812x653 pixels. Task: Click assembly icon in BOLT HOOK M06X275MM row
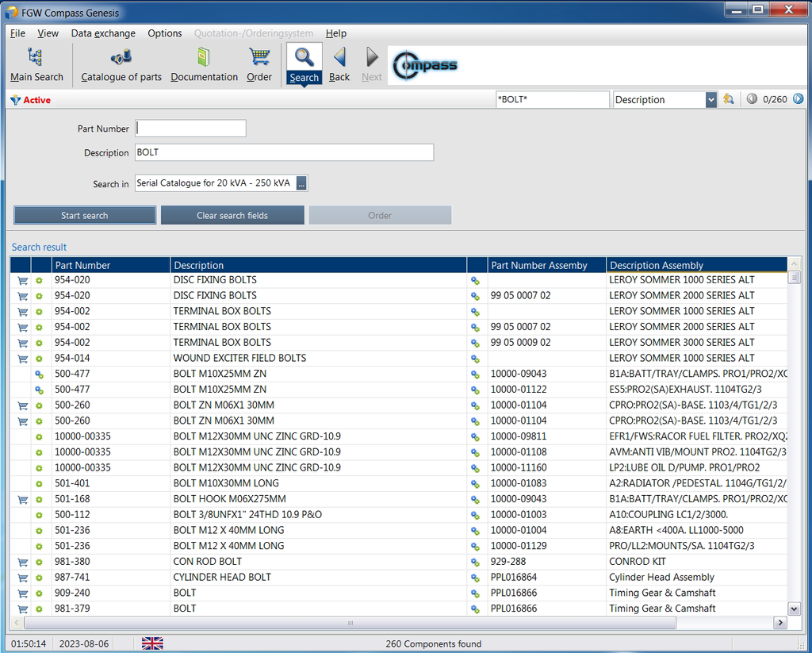click(x=475, y=500)
